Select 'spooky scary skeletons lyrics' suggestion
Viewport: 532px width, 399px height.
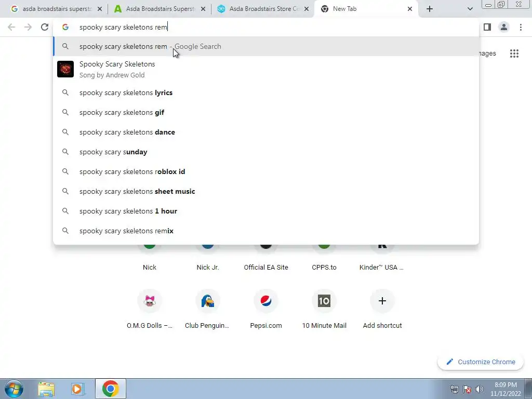pos(266,92)
